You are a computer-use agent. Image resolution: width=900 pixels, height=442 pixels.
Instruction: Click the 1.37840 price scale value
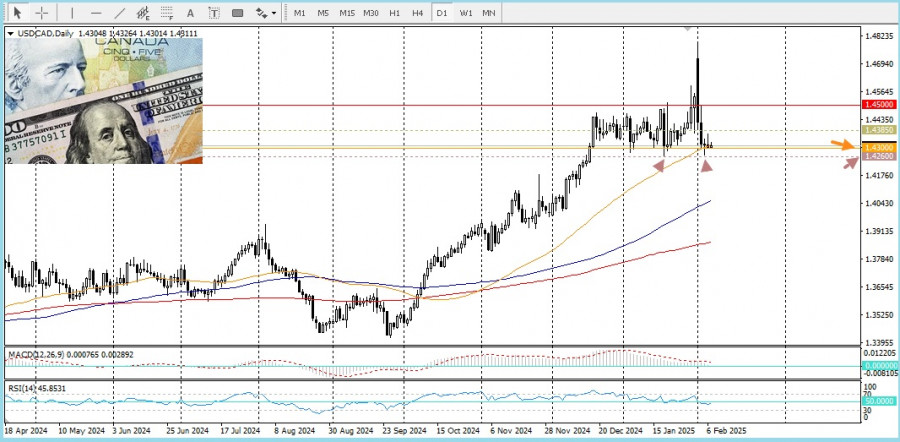879,259
